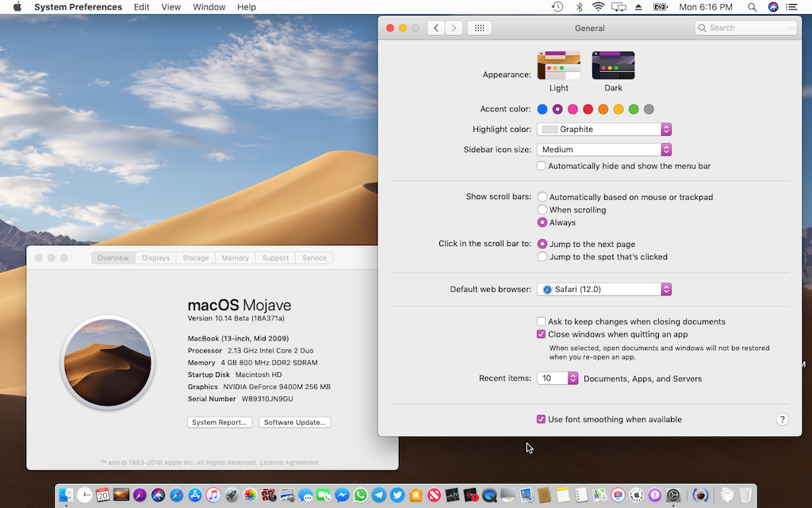Open Finder from the Dock
This screenshot has width=812, height=508.
[x=66, y=495]
